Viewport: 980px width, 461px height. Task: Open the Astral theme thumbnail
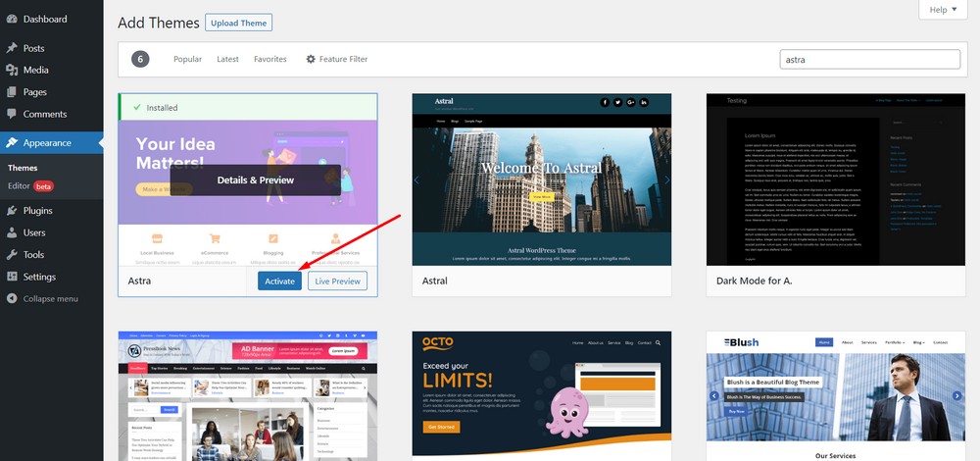coord(541,179)
